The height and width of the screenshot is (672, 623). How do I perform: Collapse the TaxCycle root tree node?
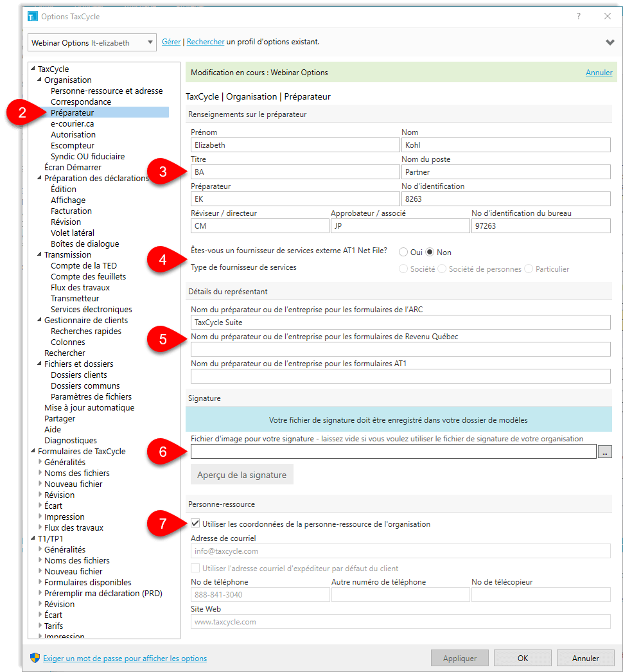pos(33,69)
